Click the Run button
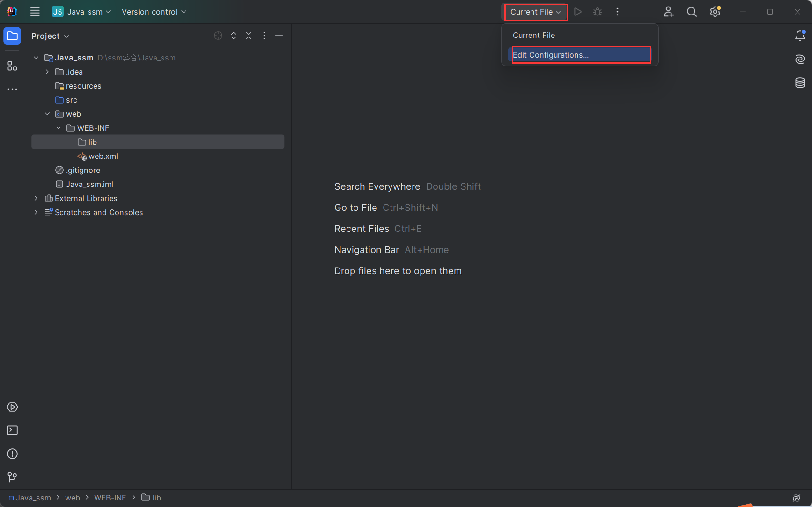The height and width of the screenshot is (507, 812). click(578, 12)
